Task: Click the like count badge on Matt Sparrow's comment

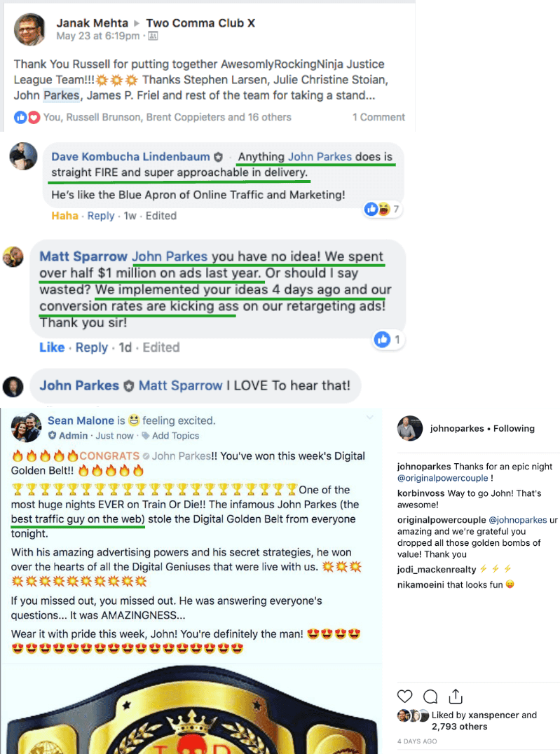Action: coord(388,339)
